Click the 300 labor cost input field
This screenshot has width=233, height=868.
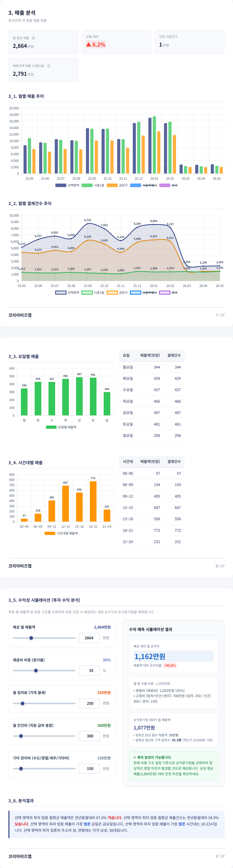(89, 736)
